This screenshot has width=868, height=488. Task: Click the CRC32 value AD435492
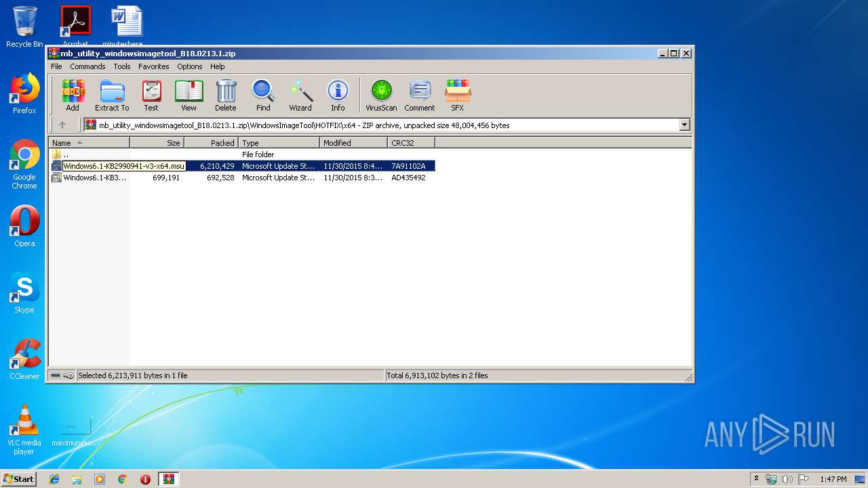click(408, 178)
